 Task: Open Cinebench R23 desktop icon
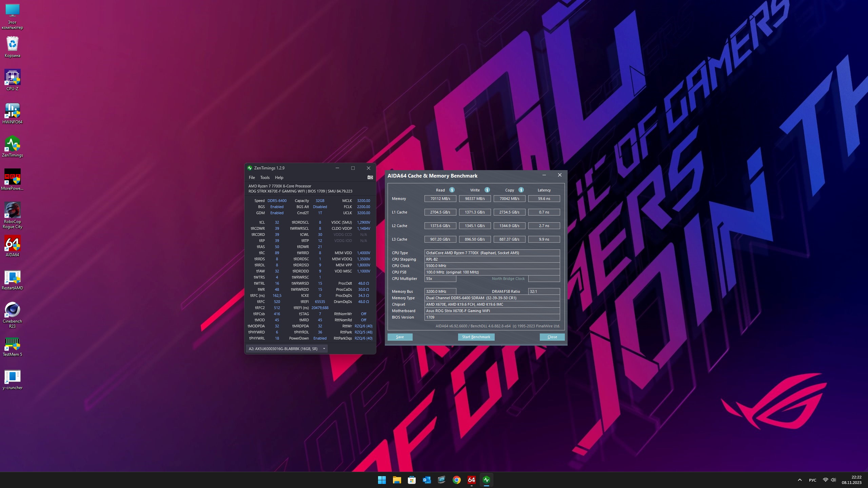13,314
